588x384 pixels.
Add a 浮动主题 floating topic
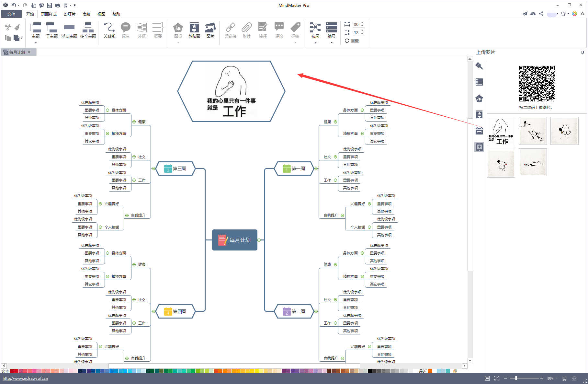[x=69, y=30]
